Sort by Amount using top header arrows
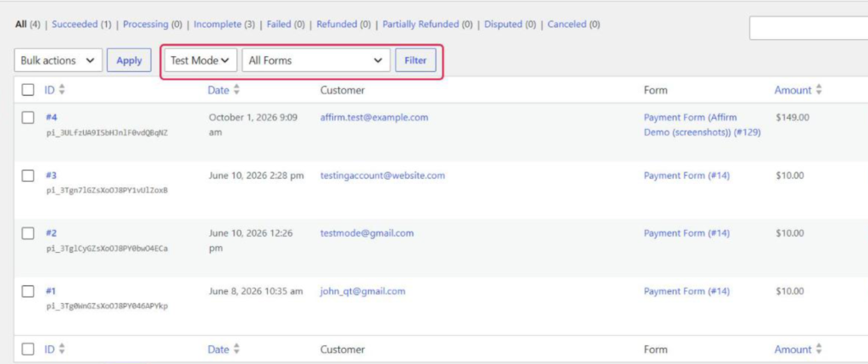 tap(819, 90)
